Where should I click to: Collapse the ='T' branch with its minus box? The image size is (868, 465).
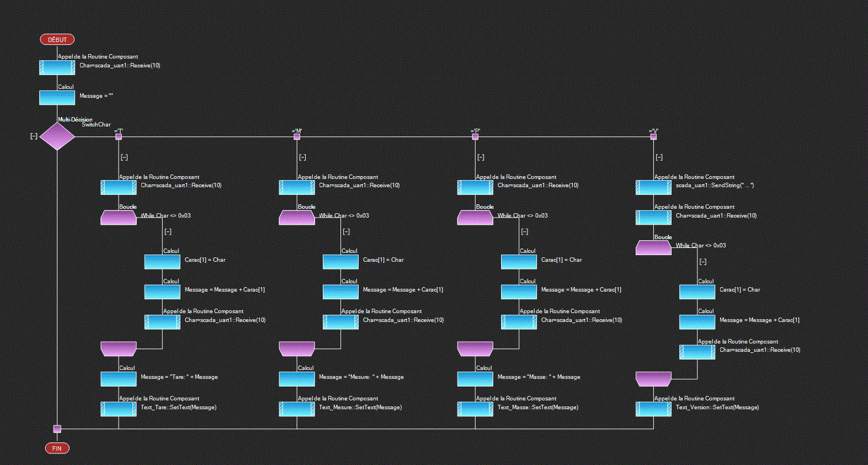(124, 157)
